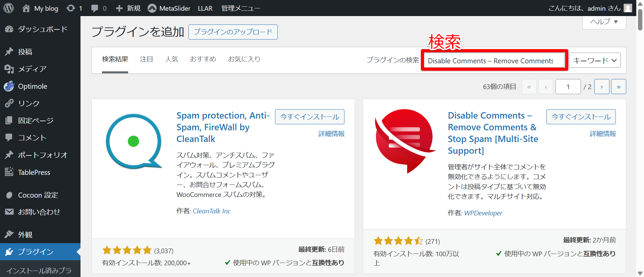
Task: Open the Disable Comments – Remove Comments title
Action: 493,133
